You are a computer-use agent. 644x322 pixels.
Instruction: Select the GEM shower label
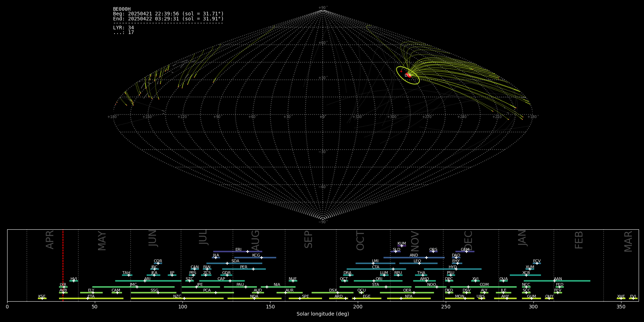(465, 250)
